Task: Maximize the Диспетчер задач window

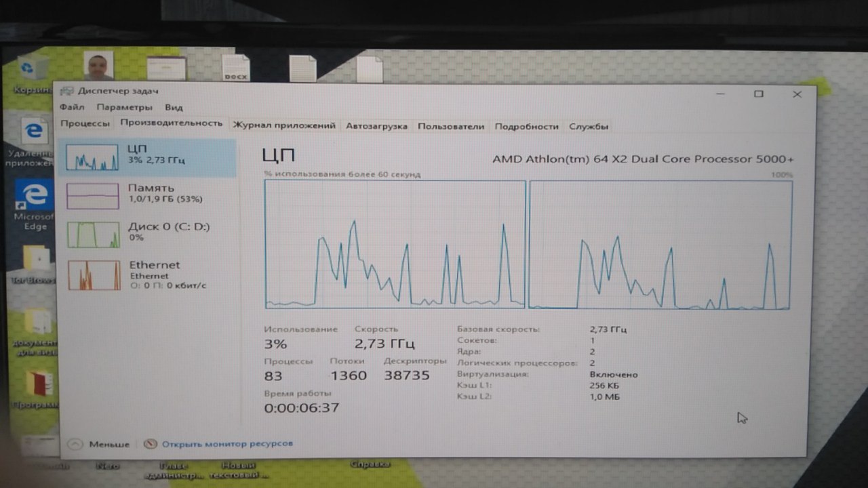Action: pos(759,94)
